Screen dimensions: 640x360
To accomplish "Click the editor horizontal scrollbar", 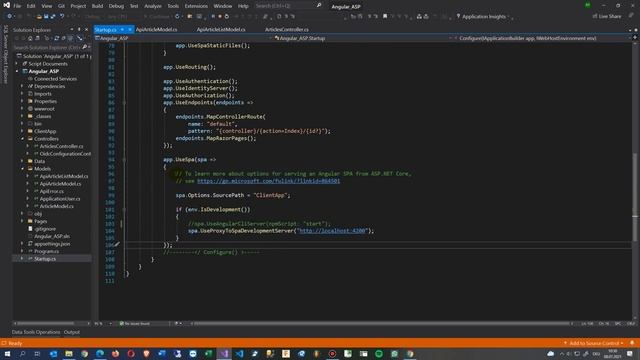I will pos(382,323).
